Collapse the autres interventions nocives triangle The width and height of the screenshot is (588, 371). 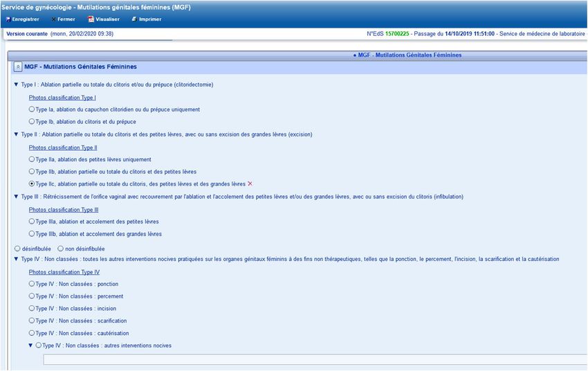click(x=30, y=345)
